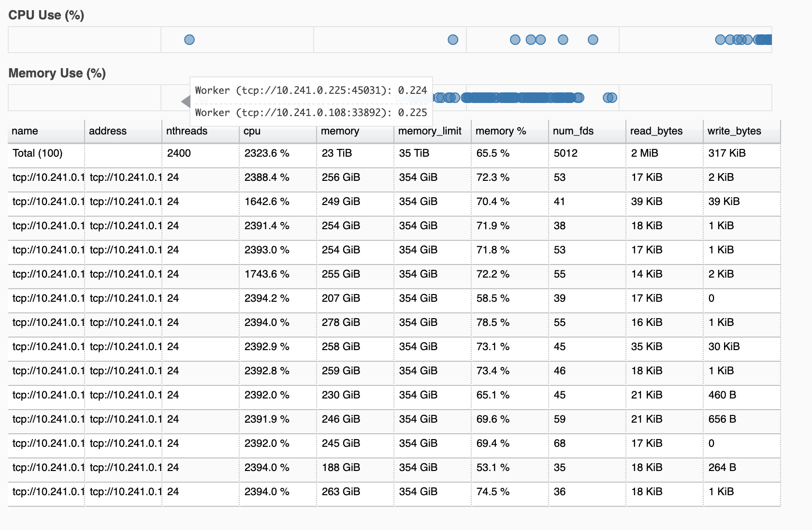Image resolution: width=812 pixels, height=530 pixels.
Task: Click the leftmost CPU Use data point
Action: point(189,40)
